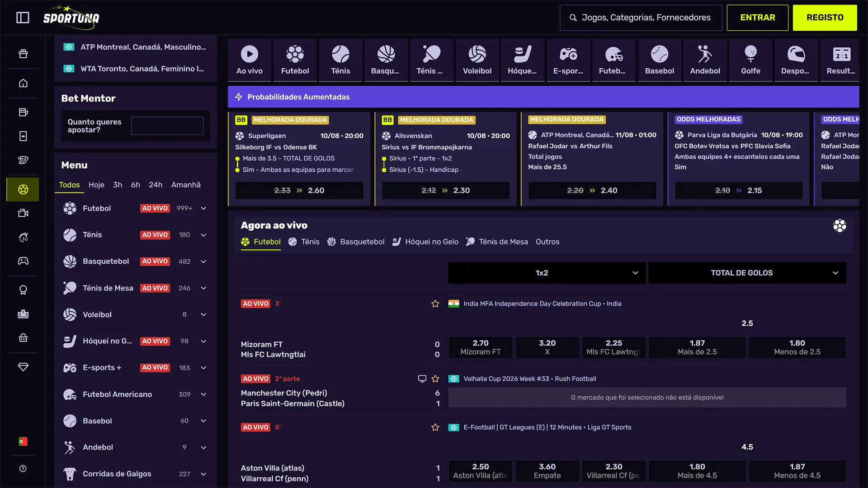The height and width of the screenshot is (488, 868).
Task: Click the Sportuna logo
Action: [71, 18]
